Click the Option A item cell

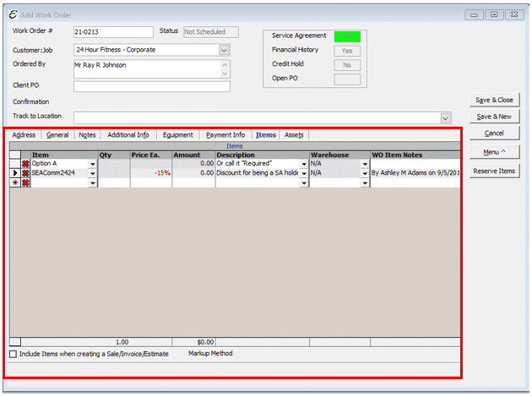tap(60, 164)
